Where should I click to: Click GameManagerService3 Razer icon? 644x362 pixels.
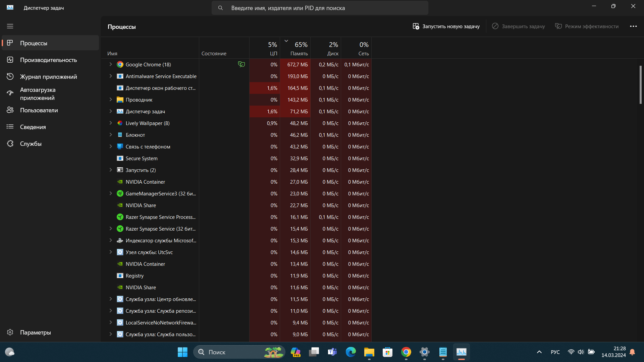coord(120,193)
